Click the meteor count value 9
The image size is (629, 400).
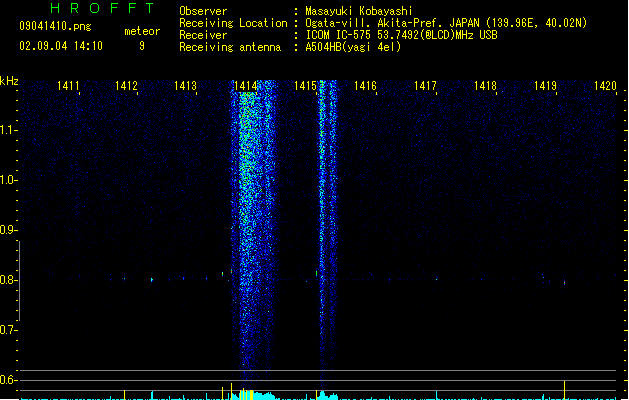pos(142,46)
